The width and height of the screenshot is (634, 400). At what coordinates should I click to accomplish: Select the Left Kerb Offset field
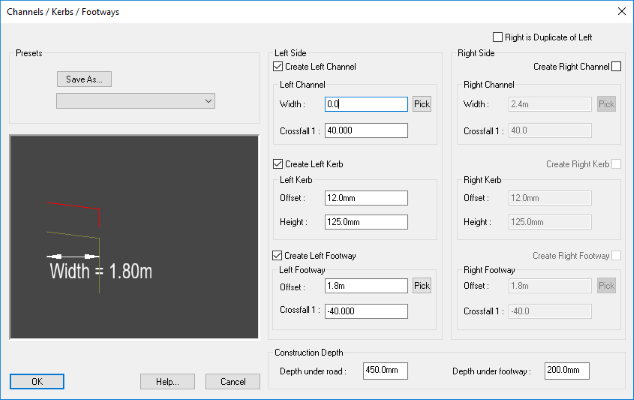pyautogui.click(x=366, y=197)
